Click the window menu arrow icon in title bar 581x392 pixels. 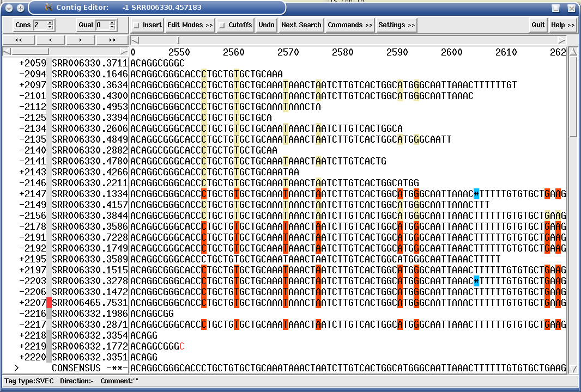tap(9, 8)
